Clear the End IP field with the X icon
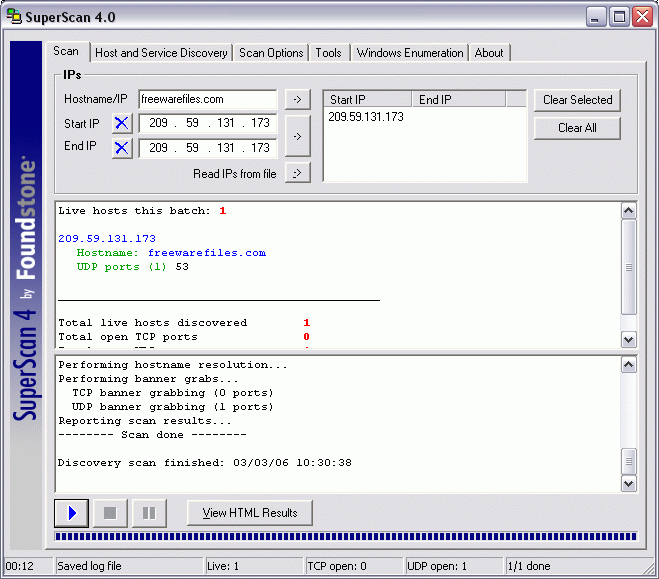This screenshot has height=579, width=659. (x=122, y=148)
